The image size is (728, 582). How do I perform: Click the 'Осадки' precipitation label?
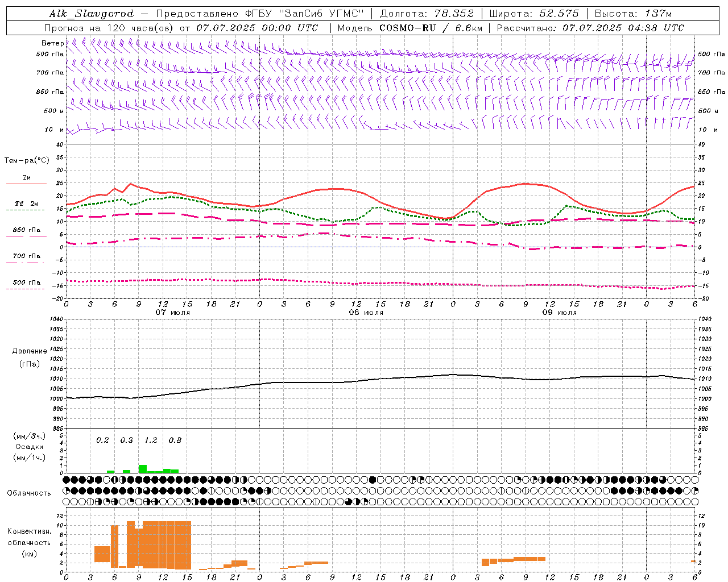[29, 447]
